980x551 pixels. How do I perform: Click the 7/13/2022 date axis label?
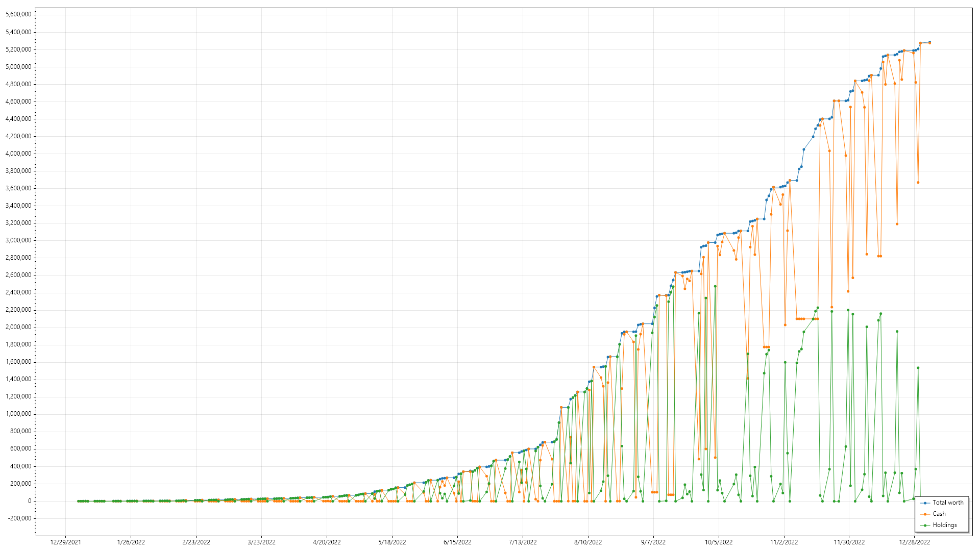click(x=523, y=542)
